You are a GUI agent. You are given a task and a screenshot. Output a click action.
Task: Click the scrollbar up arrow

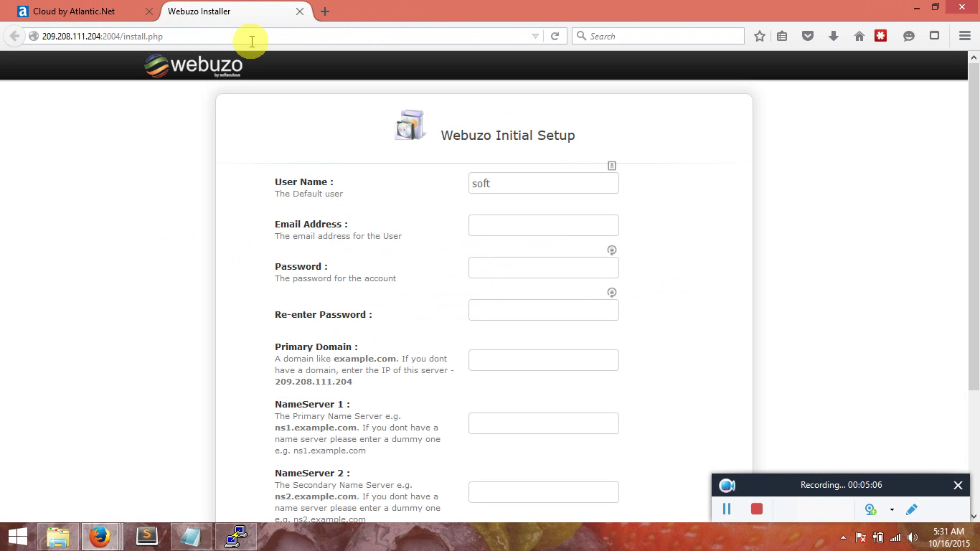click(x=974, y=57)
